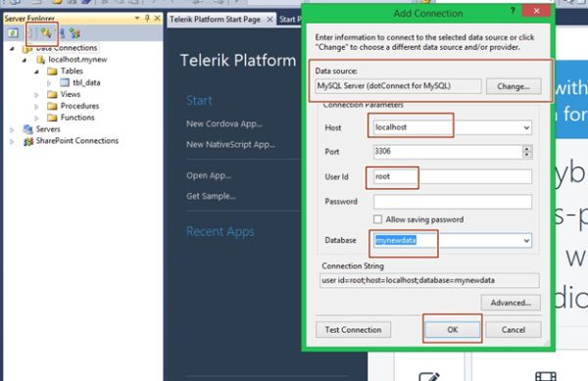Click into the Port field showing 3306
The height and width of the screenshot is (381, 588).
coord(448,152)
